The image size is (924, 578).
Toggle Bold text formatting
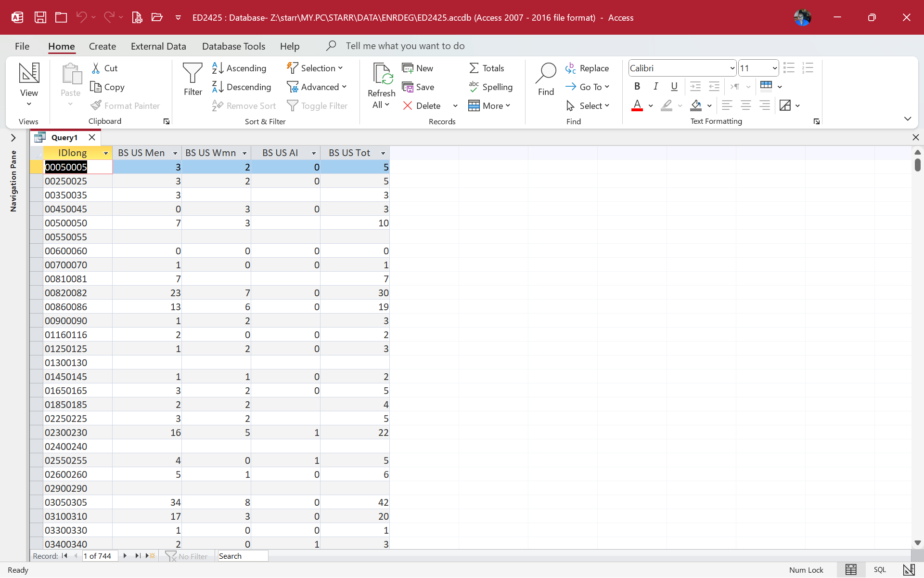(637, 86)
